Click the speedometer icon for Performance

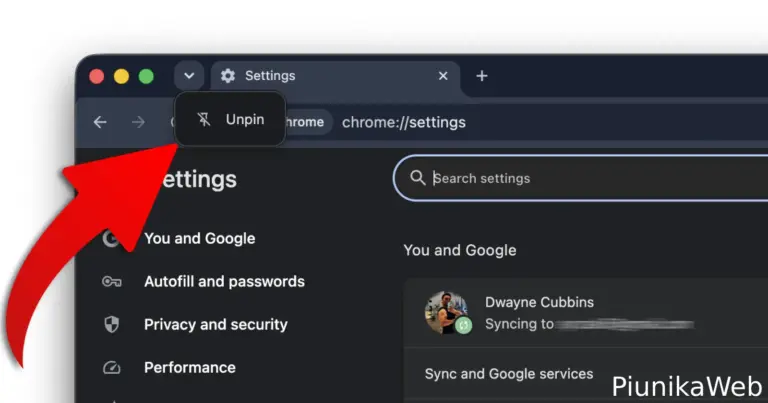tap(112, 367)
